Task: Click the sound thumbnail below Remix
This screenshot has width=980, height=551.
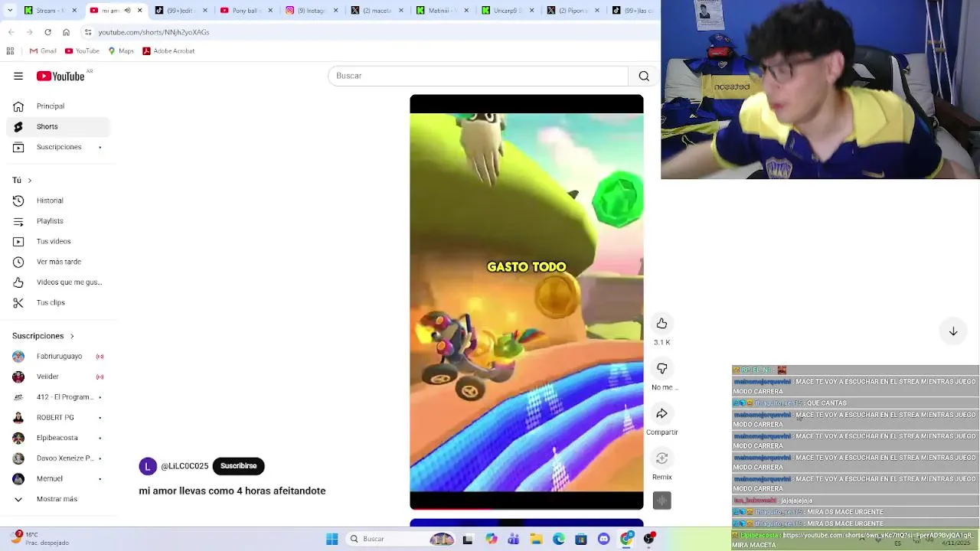Action: [661, 500]
